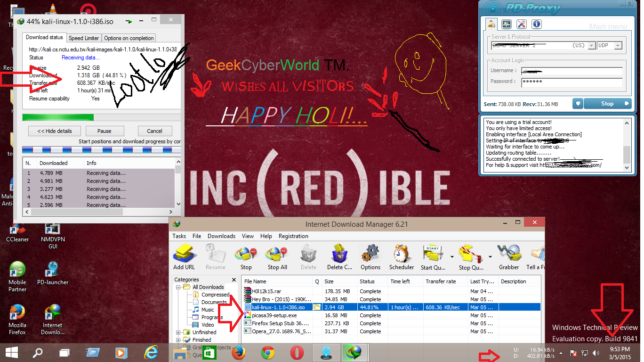Open the File menu in IDM

point(197,236)
